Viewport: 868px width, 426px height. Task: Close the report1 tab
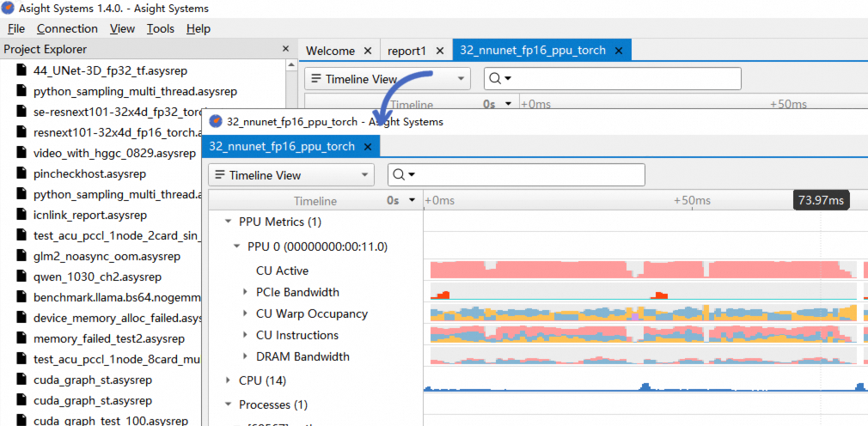440,51
